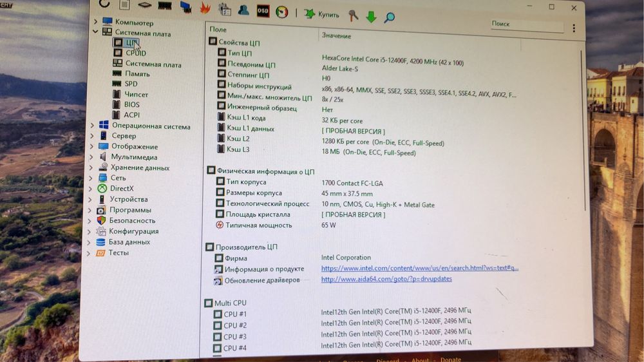Expand the Хранение данных node arrow
Viewport: 644px width, 362px height.
click(91, 167)
